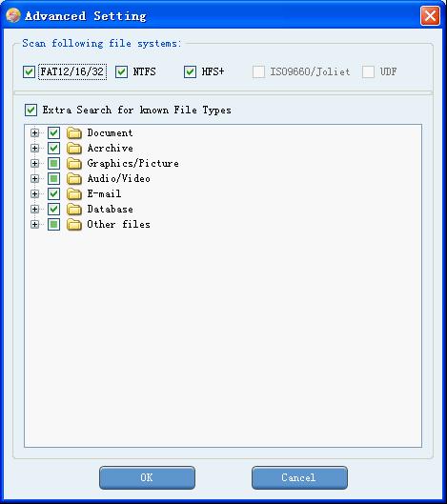Screen dimensions: 447x504
Task: Click the Database folder icon
Action: click(74, 210)
